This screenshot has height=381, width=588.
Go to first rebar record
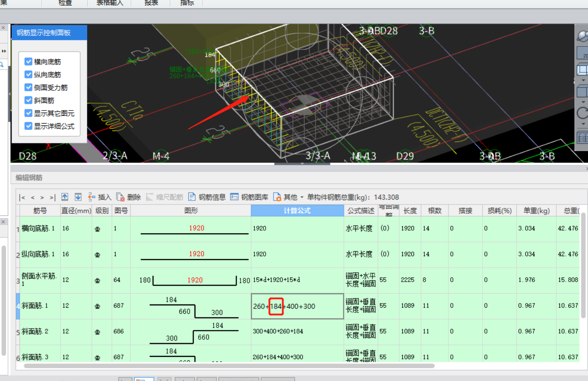(x=22, y=197)
